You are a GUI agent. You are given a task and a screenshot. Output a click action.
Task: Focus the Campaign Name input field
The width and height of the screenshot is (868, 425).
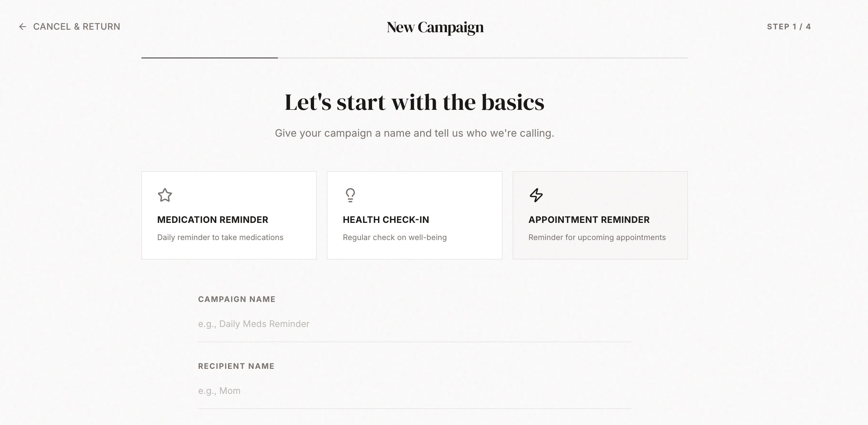(x=414, y=324)
